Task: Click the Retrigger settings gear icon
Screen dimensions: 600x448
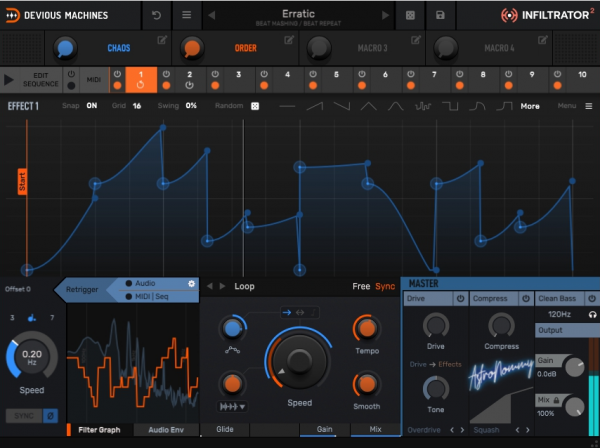Action: (192, 283)
